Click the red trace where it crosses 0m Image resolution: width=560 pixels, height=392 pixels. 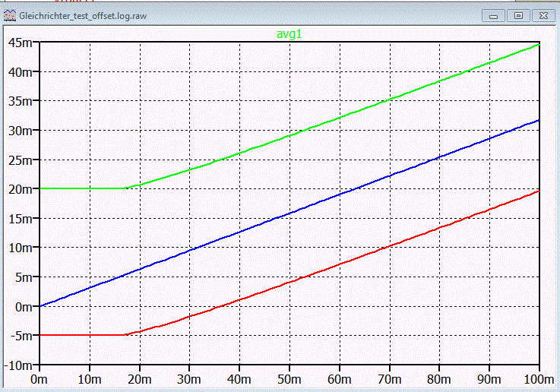tap(220, 306)
